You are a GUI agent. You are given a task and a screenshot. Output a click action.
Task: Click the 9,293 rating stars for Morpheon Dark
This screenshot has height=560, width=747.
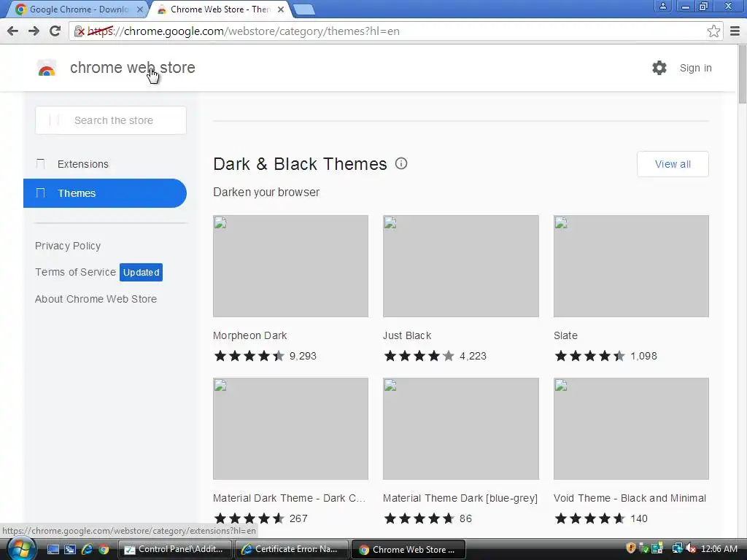(x=249, y=356)
